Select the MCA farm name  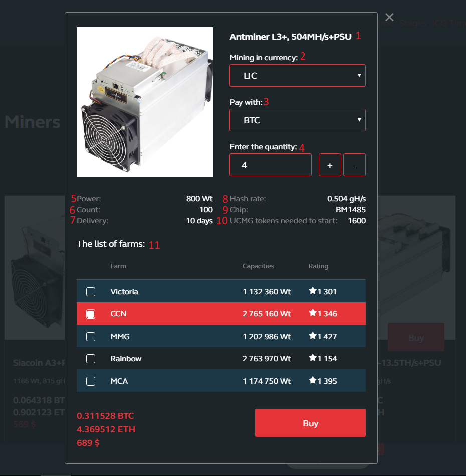click(119, 381)
